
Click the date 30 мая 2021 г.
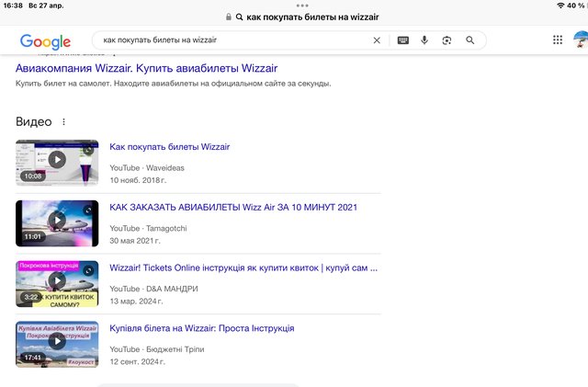pyautogui.click(x=135, y=241)
